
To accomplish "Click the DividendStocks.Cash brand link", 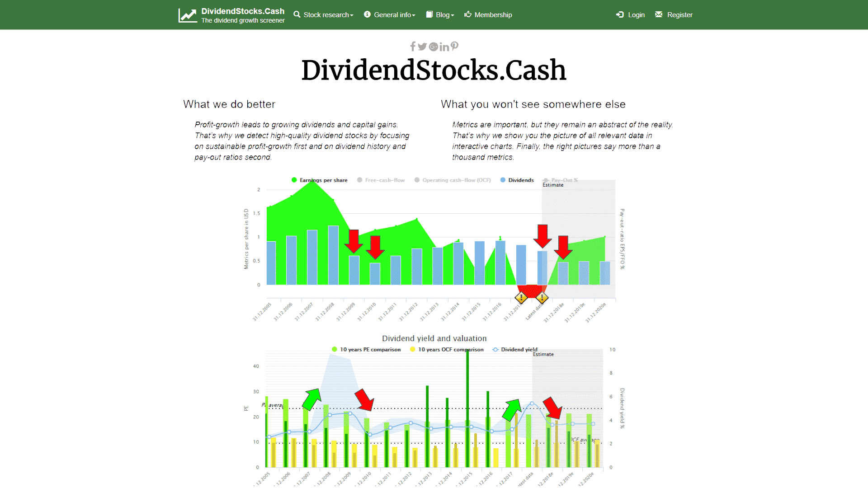I will (x=243, y=11).
